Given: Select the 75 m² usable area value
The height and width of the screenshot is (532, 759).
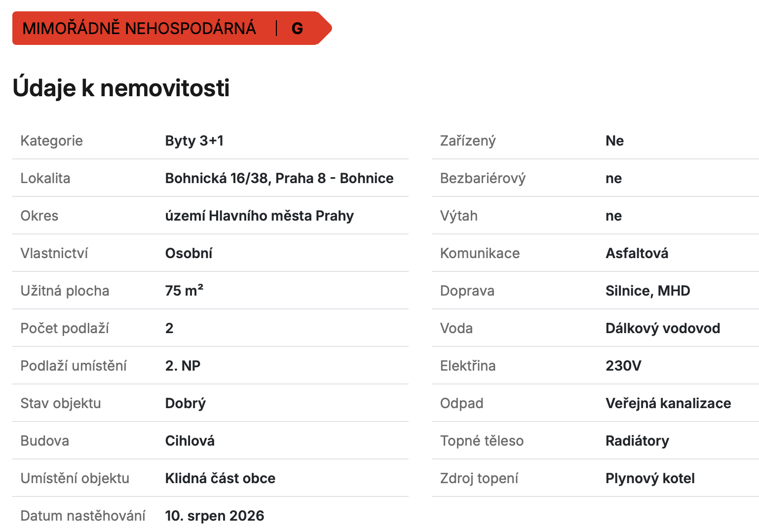Looking at the screenshot, I should [185, 290].
